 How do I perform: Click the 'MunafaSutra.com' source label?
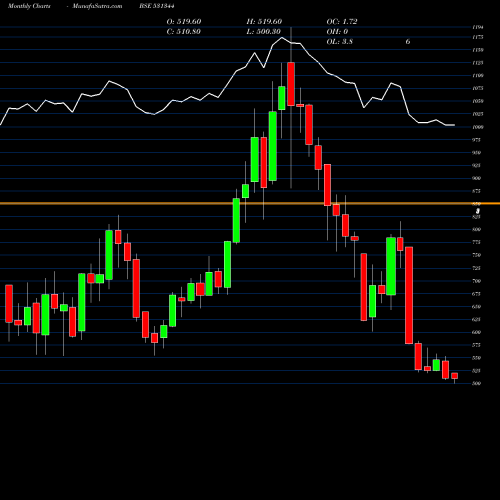[x=97, y=6]
